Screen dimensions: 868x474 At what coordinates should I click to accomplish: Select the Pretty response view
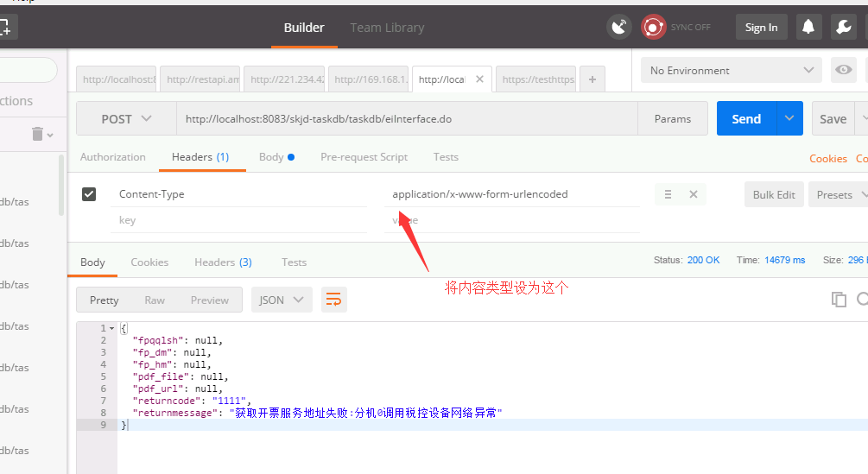pos(104,300)
